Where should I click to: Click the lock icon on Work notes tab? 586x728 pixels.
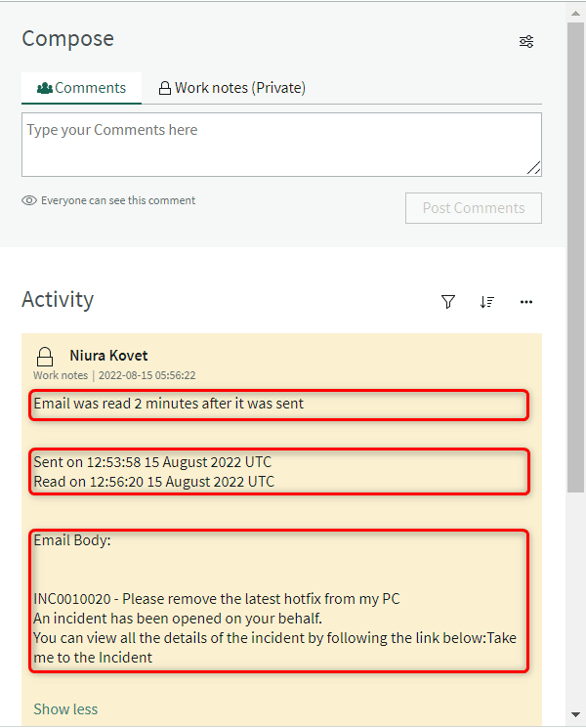(165, 88)
